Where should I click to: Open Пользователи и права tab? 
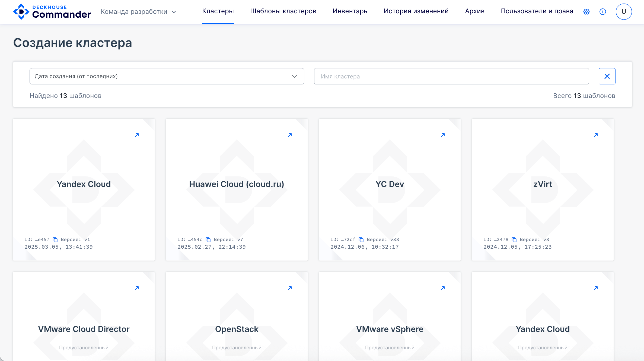537,11
